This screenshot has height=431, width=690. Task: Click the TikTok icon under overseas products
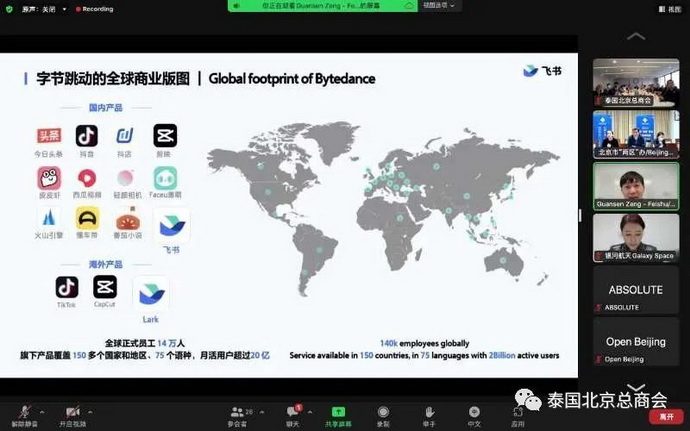click(67, 287)
